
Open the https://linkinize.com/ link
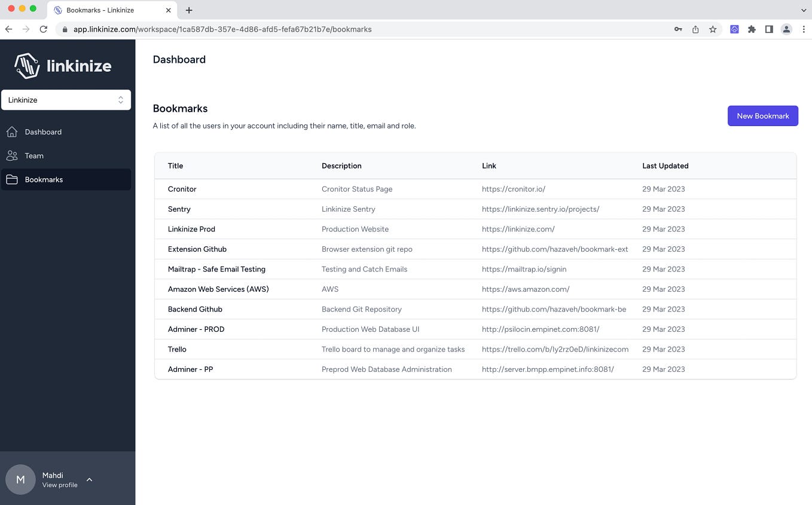coord(518,229)
